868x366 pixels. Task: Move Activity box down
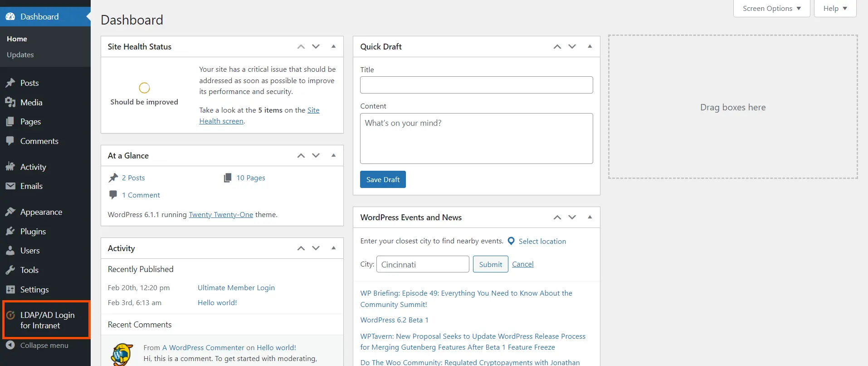tap(316, 248)
